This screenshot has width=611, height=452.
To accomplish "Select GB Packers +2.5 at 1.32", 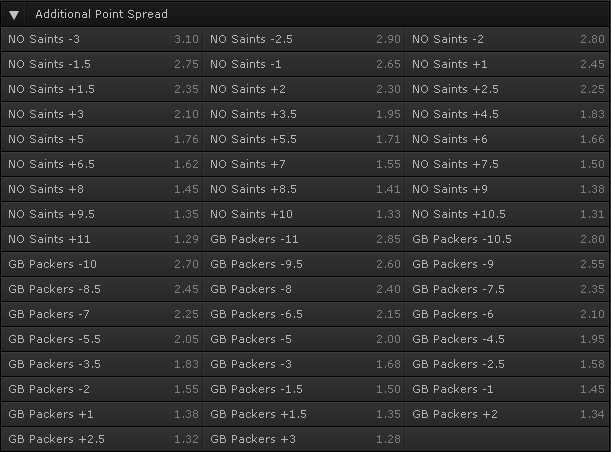I will tap(102, 439).
